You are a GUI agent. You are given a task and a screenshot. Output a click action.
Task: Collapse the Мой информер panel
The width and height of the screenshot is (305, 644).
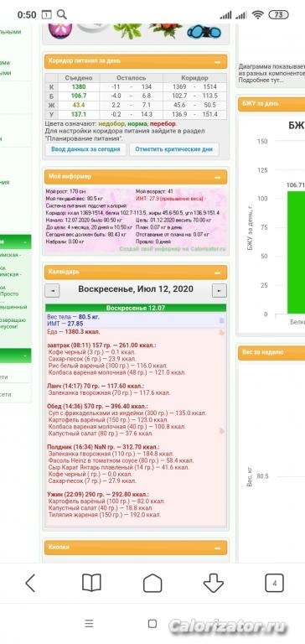pos(218,178)
